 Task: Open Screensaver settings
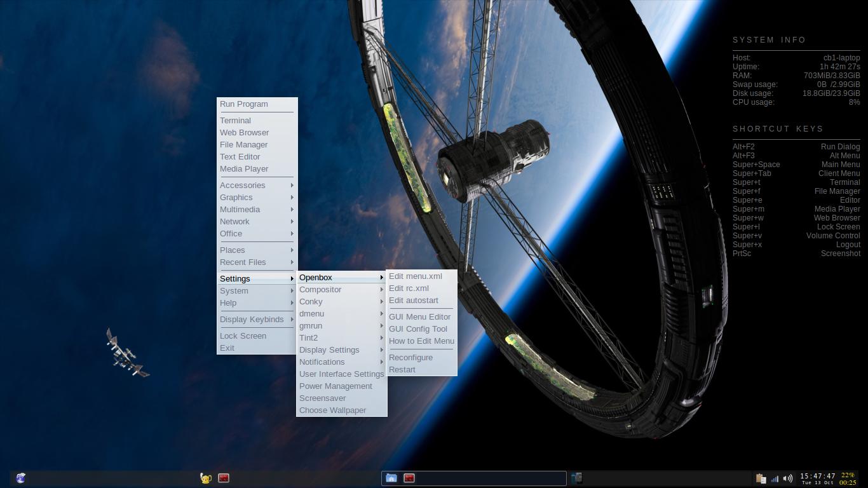pyautogui.click(x=342, y=398)
